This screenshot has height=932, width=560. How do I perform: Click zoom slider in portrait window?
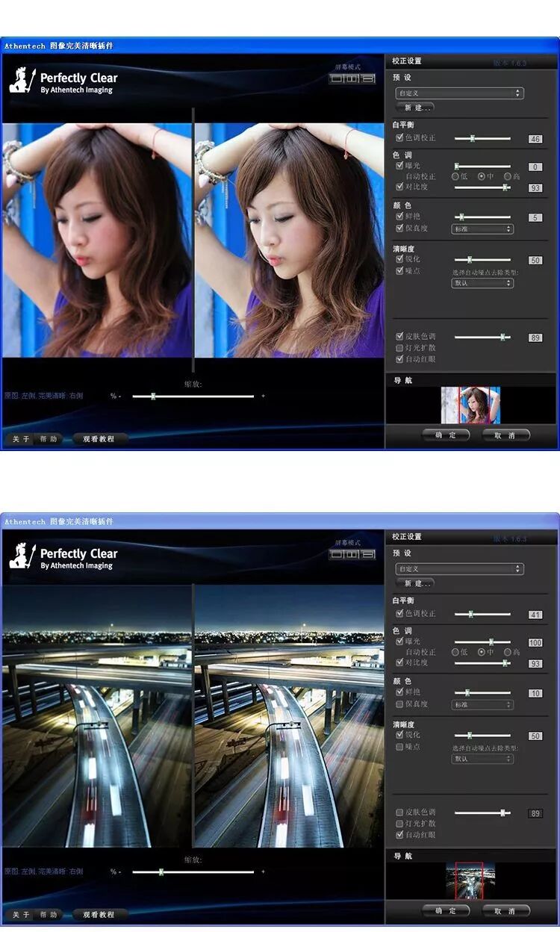193,396
